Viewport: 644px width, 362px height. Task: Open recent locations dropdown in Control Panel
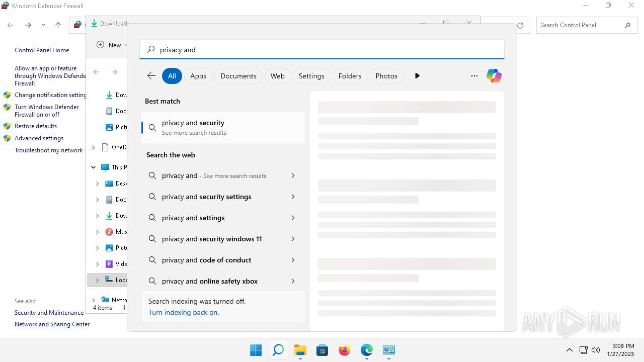(x=43, y=25)
